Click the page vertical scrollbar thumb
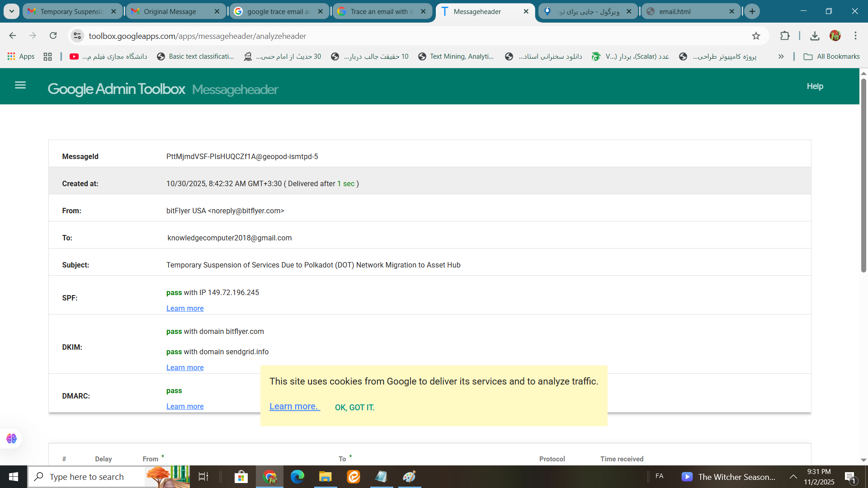 [863, 176]
